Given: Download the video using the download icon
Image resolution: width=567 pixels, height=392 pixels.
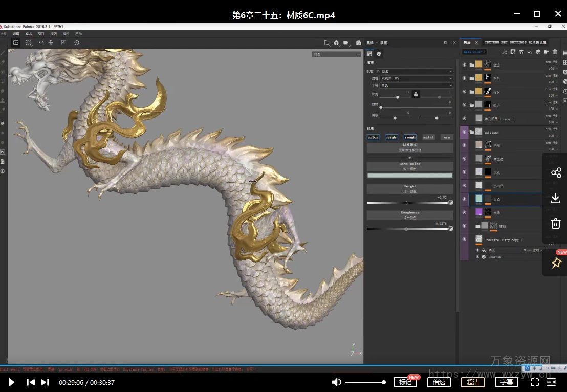Looking at the screenshot, I should pyautogui.click(x=556, y=198).
